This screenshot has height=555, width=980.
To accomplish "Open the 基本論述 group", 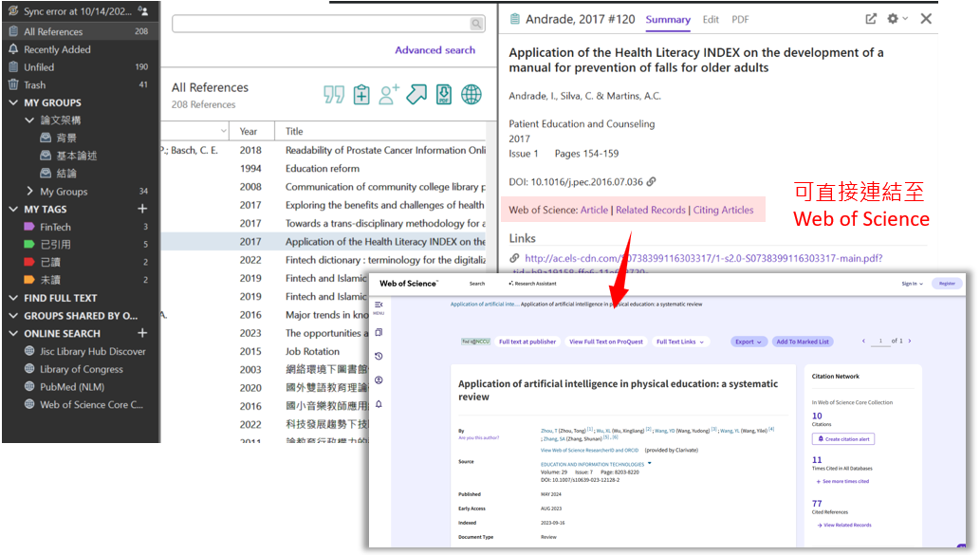I will coord(76,156).
